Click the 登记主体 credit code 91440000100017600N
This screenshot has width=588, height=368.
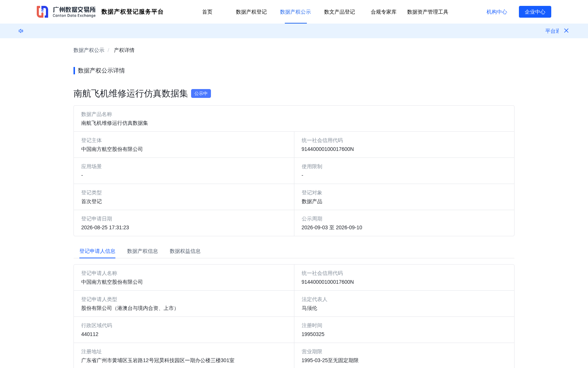(x=328, y=149)
